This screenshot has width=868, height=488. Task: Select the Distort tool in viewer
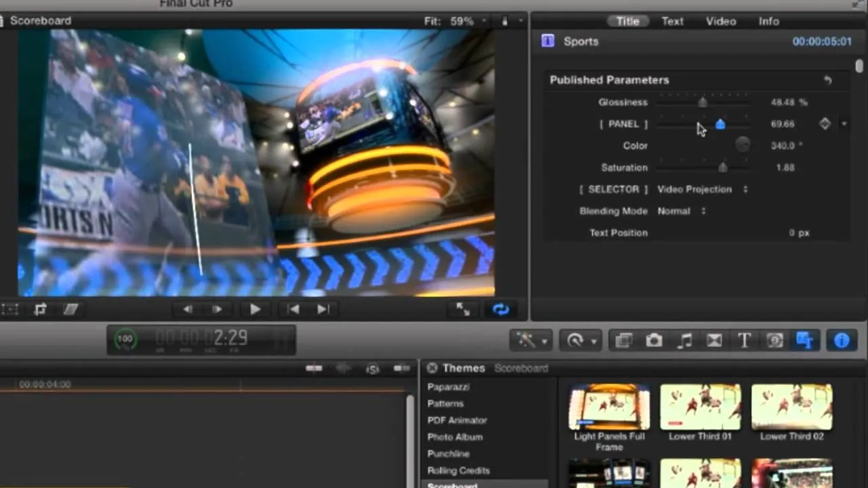click(x=71, y=310)
